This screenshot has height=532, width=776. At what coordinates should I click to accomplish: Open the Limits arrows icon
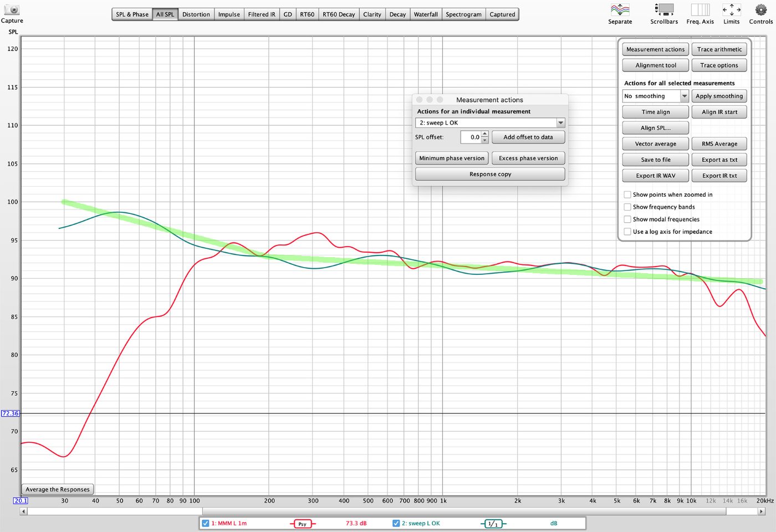coord(731,10)
